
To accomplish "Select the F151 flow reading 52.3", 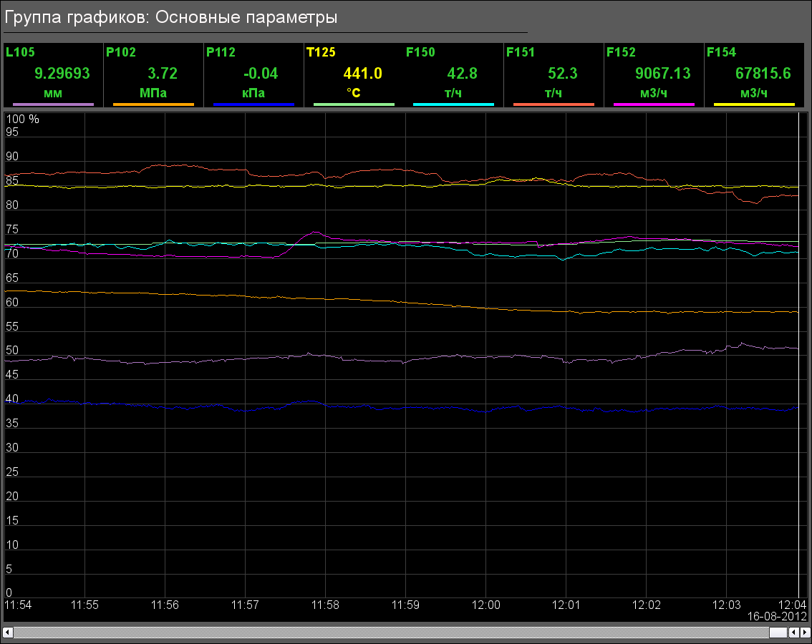I will (x=562, y=74).
